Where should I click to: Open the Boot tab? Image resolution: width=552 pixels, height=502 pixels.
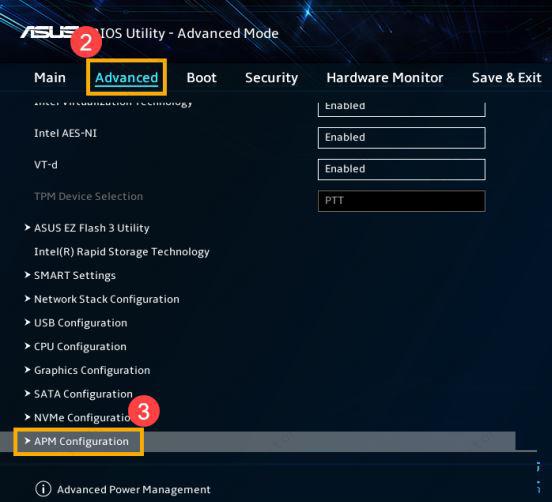201,77
